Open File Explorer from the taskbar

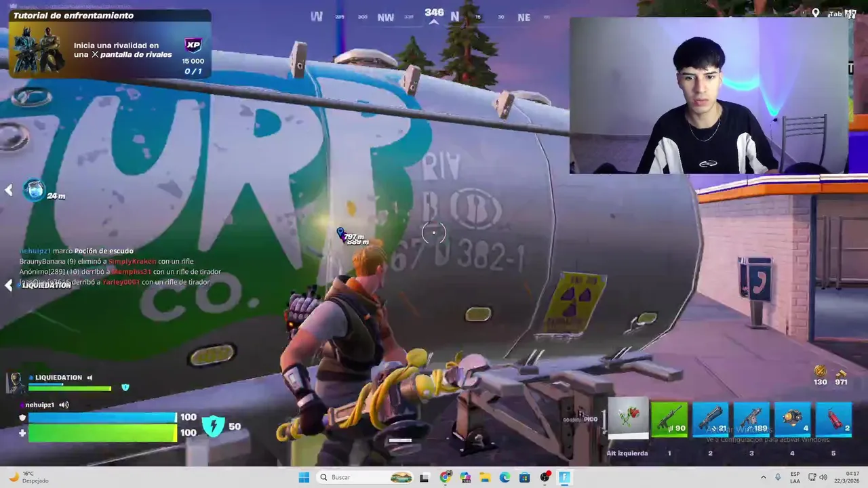485,477
